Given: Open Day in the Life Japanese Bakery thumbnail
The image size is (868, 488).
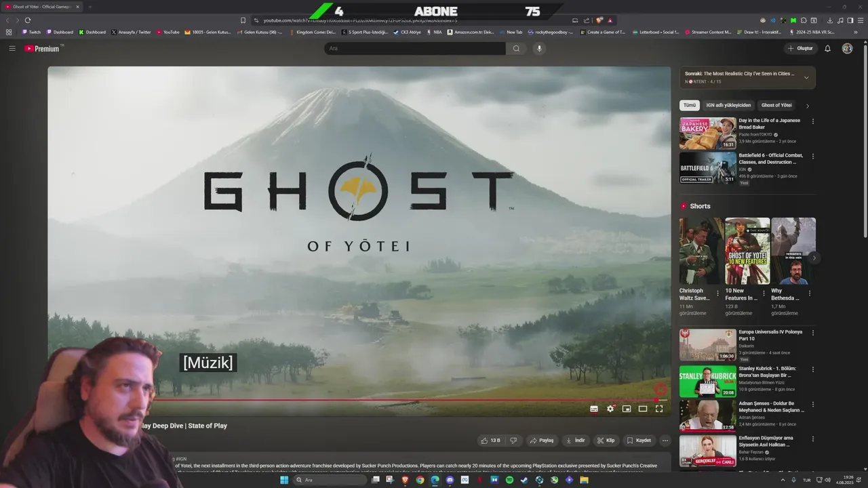Looking at the screenshot, I should 707,134.
